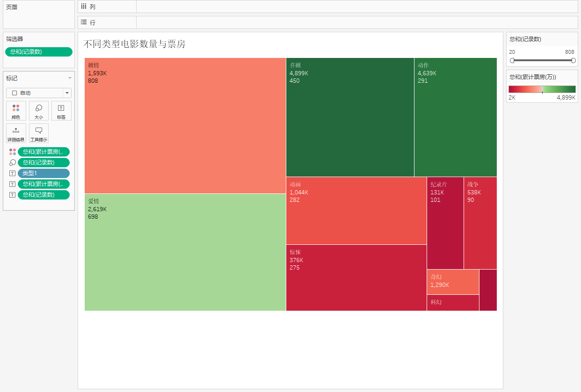Click 538K value in 战争 tile

[474, 192]
